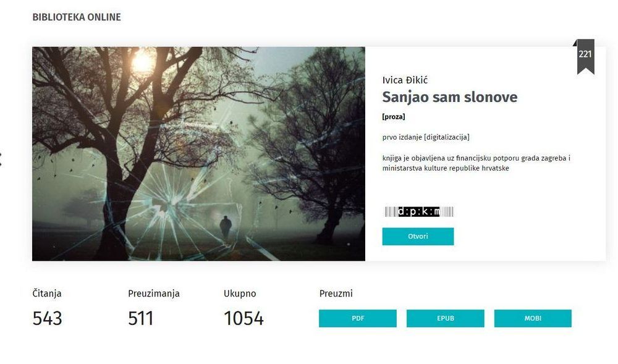This screenshot has height=364, width=618.
Task: Open the foggy trees cover image
Action: tap(198, 154)
